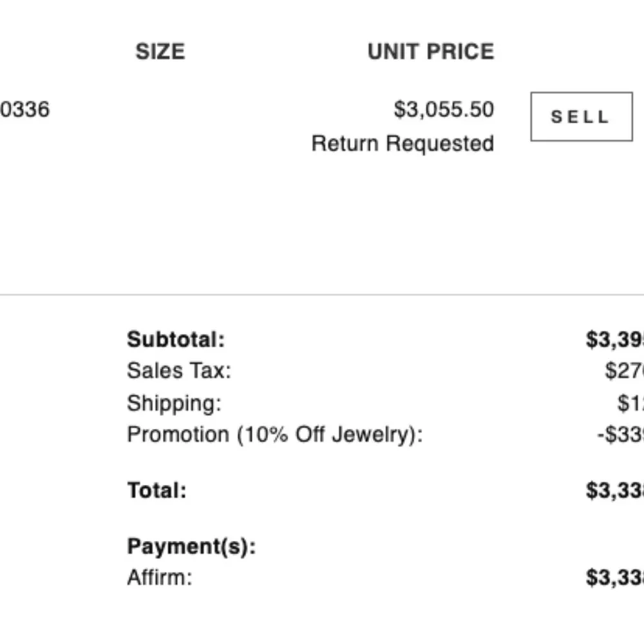Click the Sales Tax label
644x644 pixels.
tap(178, 370)
